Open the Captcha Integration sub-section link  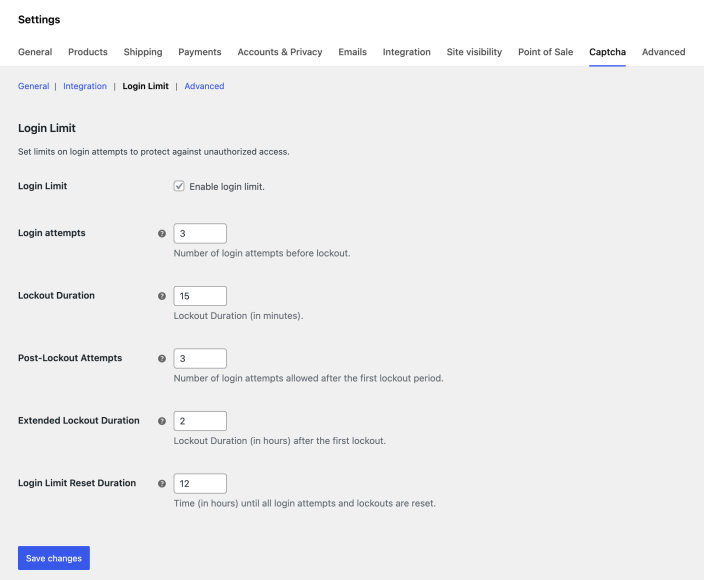pyautogui.click(x=85, y=86)
